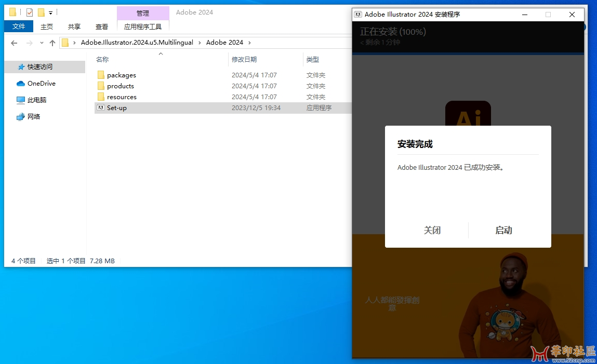Open the 文件 menu in File Explorer

(x=19, y=26)
